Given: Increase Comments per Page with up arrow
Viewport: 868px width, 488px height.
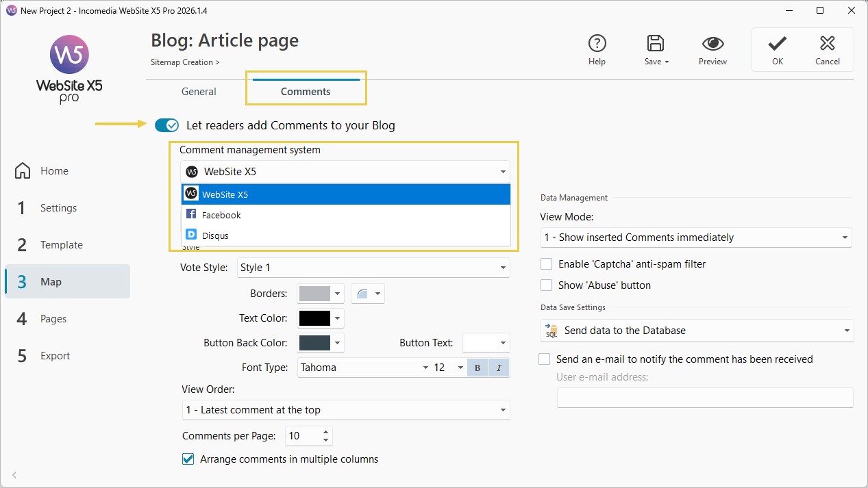Looking at the screenshot, I should click(x=326, y=432).
